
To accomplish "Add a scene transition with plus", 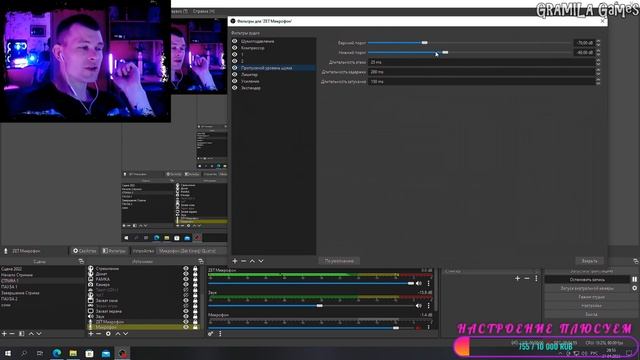I will point(518,278).
